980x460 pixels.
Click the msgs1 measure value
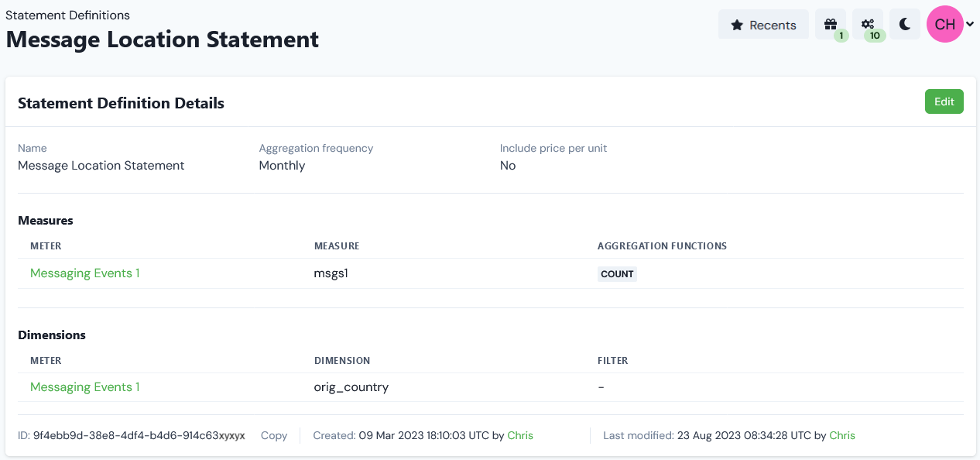click(331, 273)
